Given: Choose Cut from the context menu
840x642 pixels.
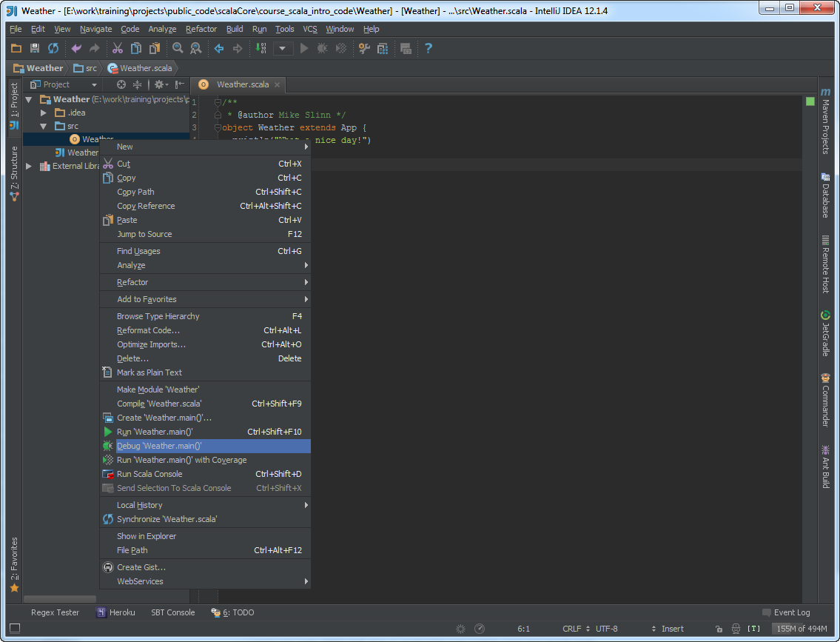Looking at the screenshot, I should [x=205, y=164].
